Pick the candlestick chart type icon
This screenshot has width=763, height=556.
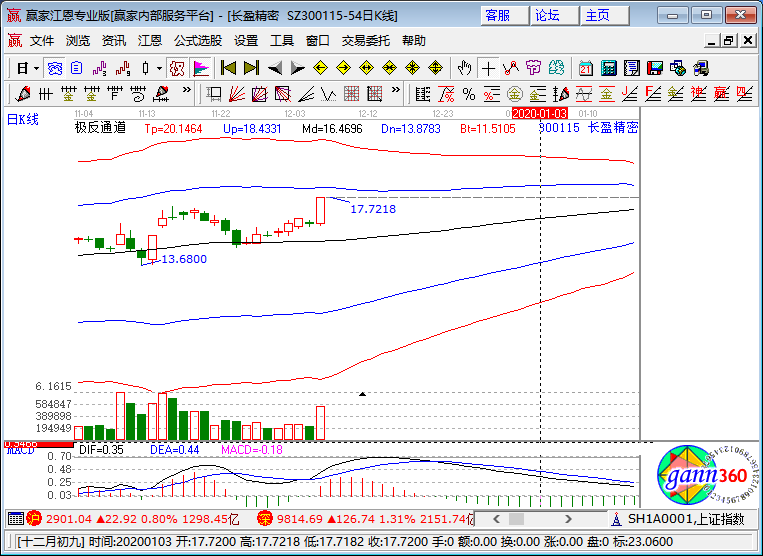[x=145, y=68]
